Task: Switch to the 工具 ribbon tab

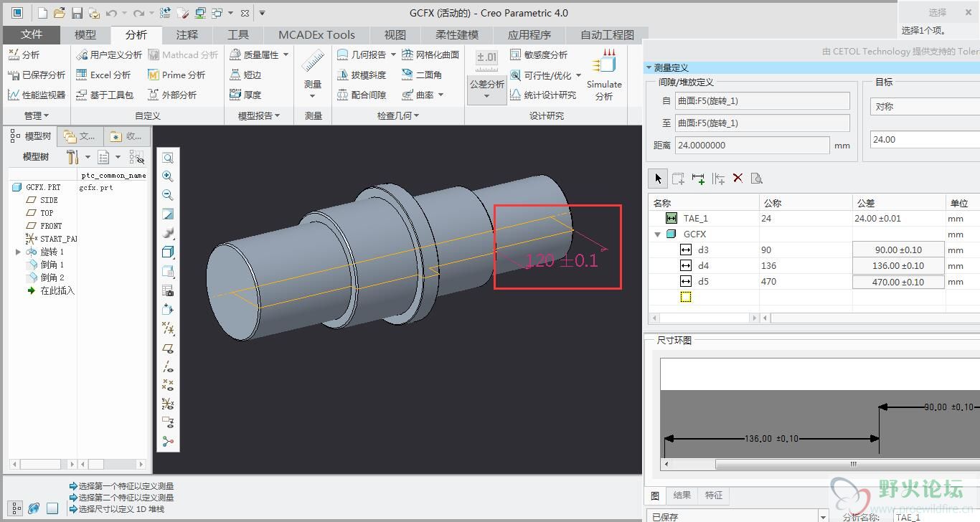Action: (238, 34)
